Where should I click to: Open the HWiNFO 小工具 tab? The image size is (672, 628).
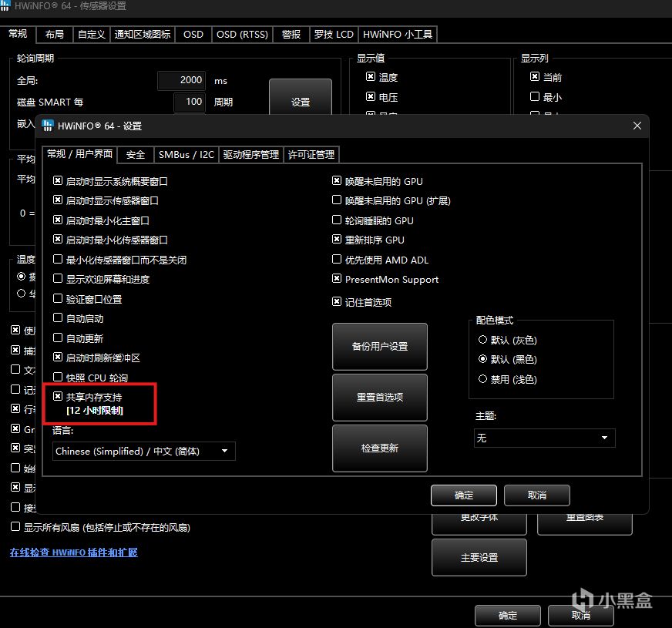(x=398, y=34)
